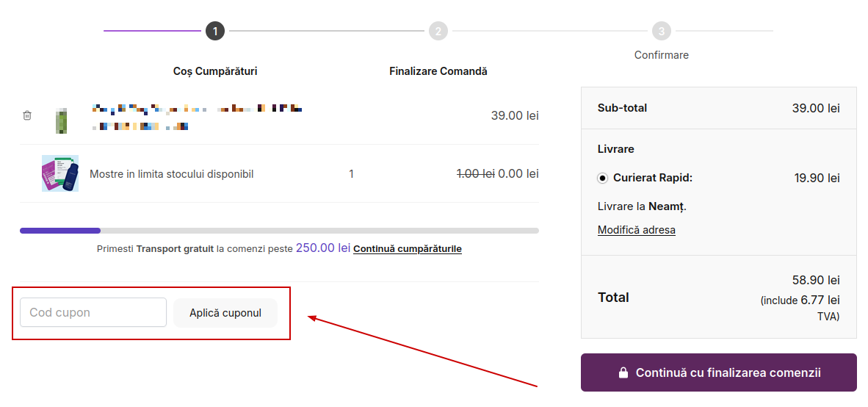
Task: Open Confirmare step label
Action: pyautogui.click(x=662, y=55)
